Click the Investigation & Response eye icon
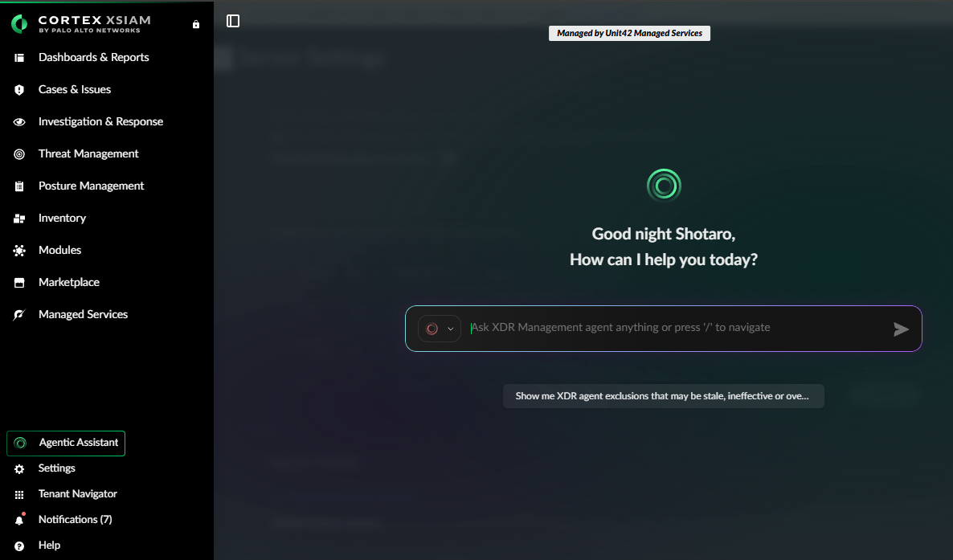953x560 pixels. click(19, 122)
